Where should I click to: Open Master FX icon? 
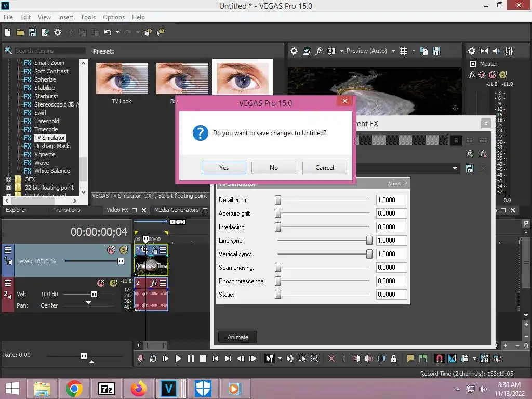472,75
